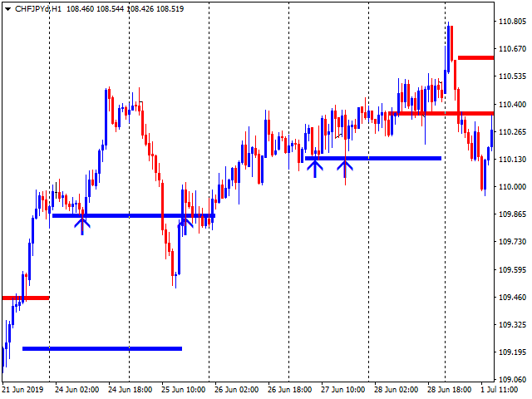Viewport: 532px width, 399px height.
Task: Select the blue level line at 110.130
Action: 373,159
